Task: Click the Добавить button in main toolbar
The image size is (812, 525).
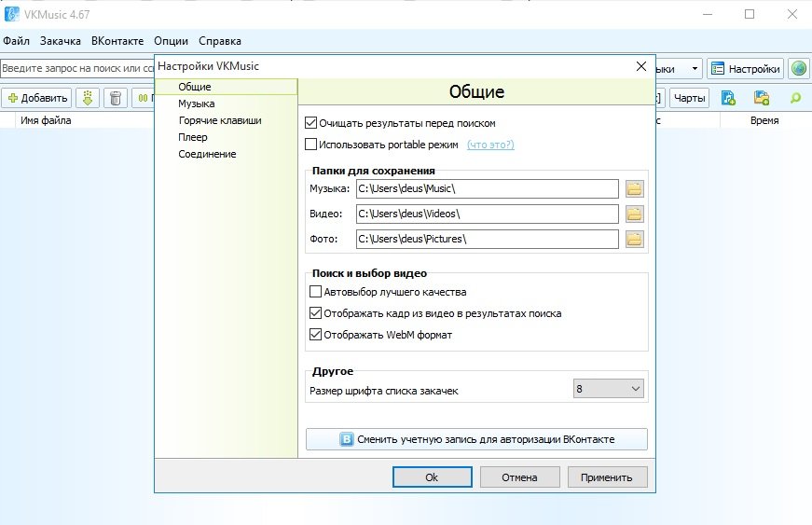Action: click(x=36, y=98)
